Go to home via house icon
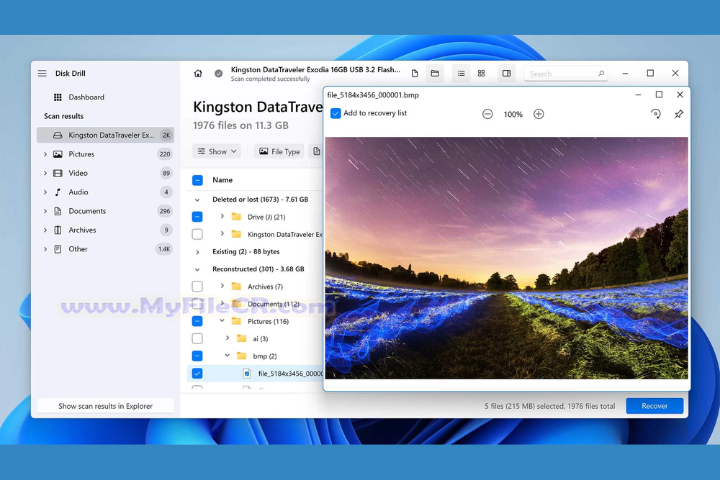Viewport: 720px width, 480px height. pos(198,73)
